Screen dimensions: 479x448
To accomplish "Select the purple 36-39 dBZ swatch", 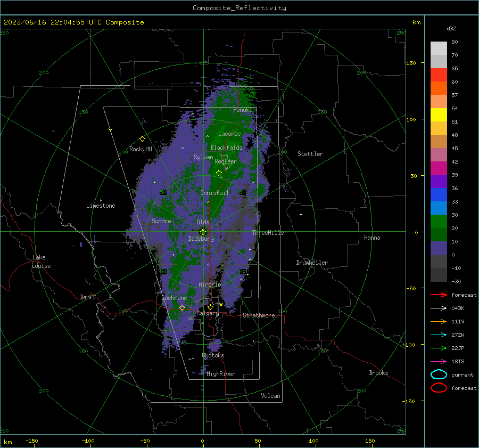I will click(439, 182).
